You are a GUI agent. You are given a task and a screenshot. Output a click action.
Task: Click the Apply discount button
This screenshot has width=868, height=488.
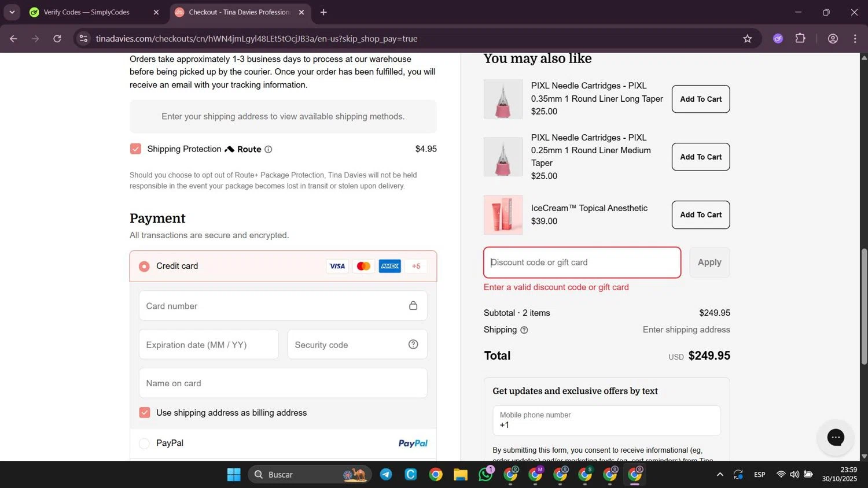[x=709, y=263]
